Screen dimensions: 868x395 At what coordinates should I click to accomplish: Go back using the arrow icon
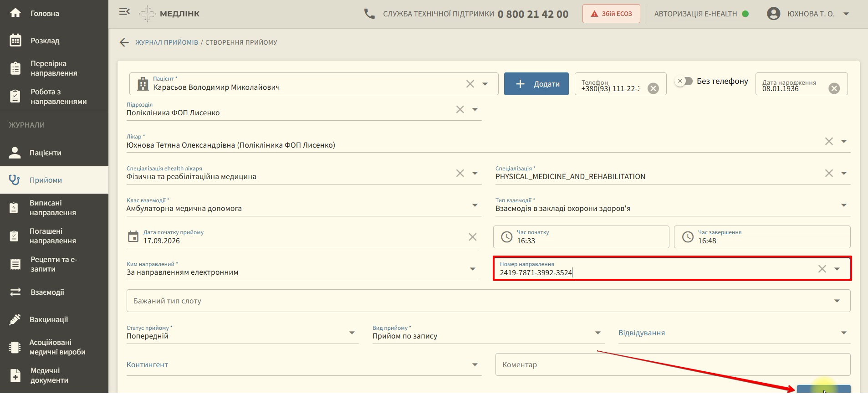pos(124,42)
